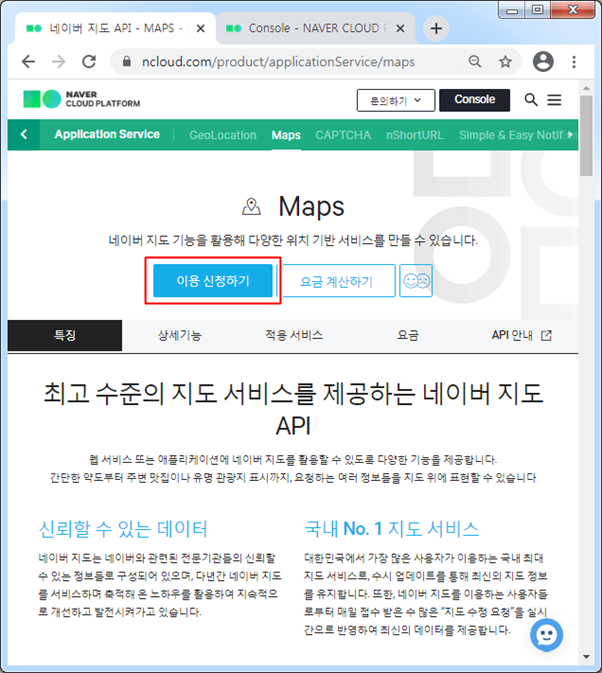Viewport: 602px width, 673px height.
Task: Click the Maps page title
Action: tap(311, 207)
